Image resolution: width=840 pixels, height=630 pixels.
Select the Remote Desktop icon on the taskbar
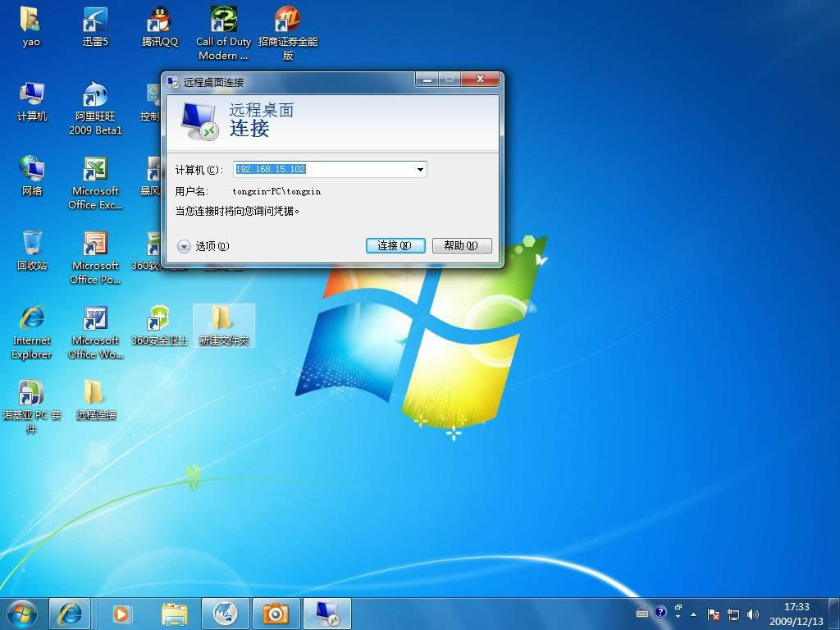pyautogui.click(x=326, y=613)
